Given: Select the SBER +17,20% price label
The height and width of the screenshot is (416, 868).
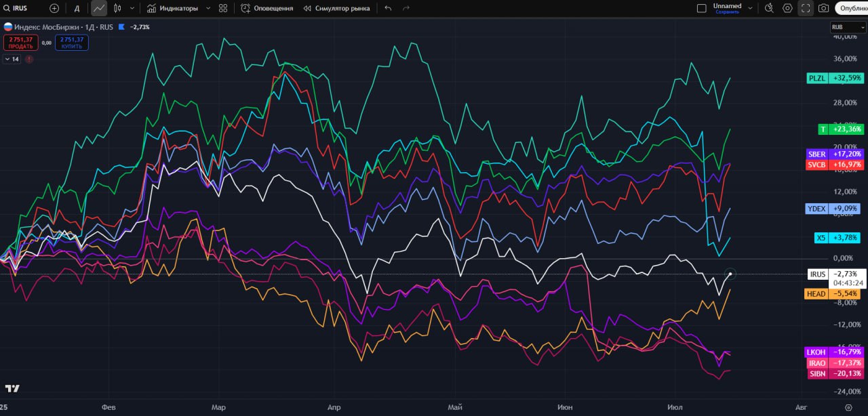Looking at the screenshot, I should (x=835, y=154).
